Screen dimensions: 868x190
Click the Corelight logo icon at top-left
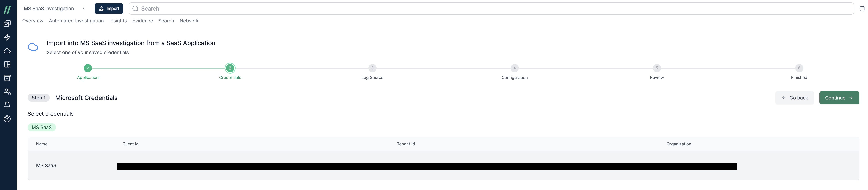click(8, 8)
